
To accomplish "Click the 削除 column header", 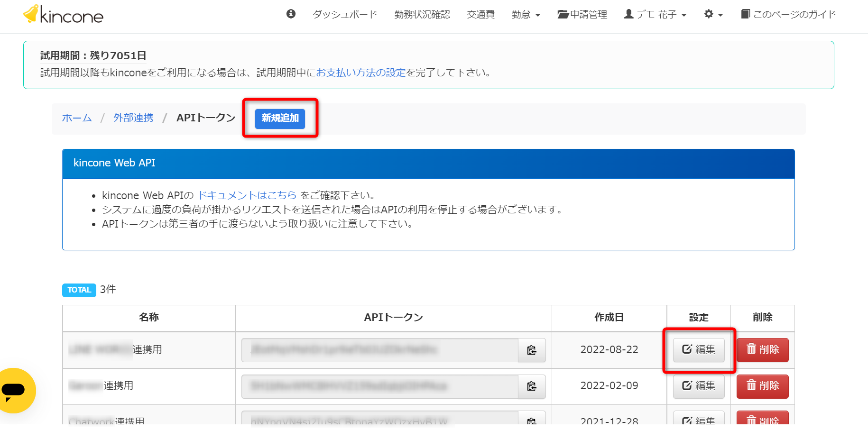I will pos(763,318).
